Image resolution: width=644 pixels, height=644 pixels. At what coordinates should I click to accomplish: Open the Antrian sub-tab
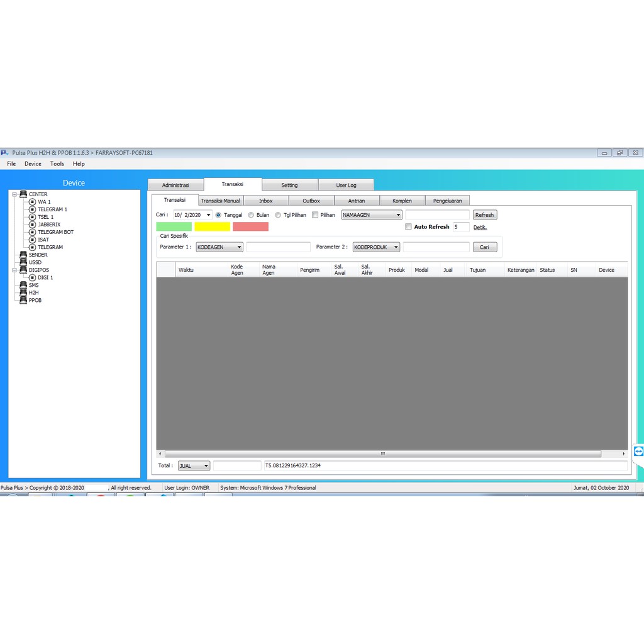click(x=357, y=201)
